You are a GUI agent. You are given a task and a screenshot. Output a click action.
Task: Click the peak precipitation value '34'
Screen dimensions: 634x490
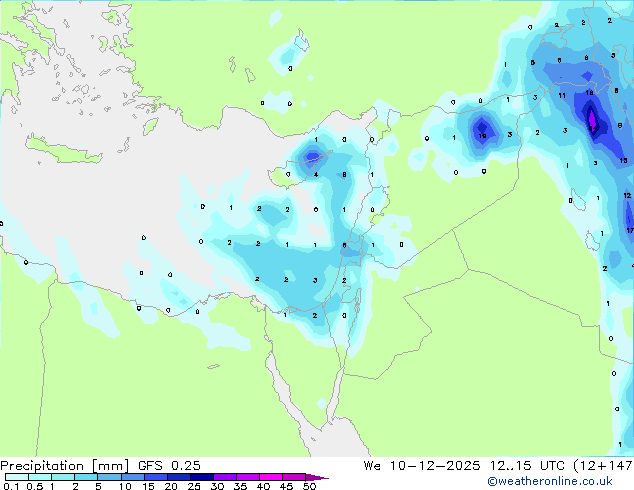[593, 129]
